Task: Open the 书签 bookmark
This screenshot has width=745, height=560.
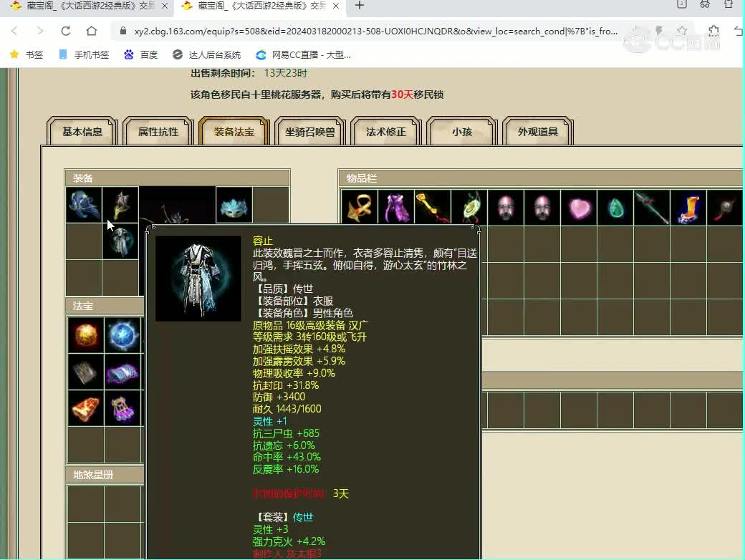Action: click(x=27, y=54)
